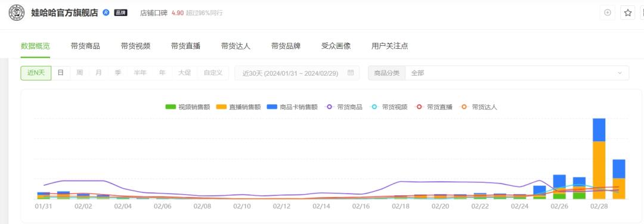Toggle the 直播销售额 orange legend series
Image resolution: width=644 pixels, height=224 pixels.
point(239,107)
